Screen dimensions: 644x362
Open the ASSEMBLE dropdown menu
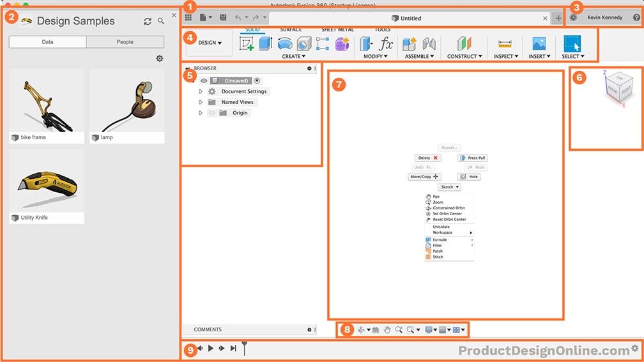[419, 56]
